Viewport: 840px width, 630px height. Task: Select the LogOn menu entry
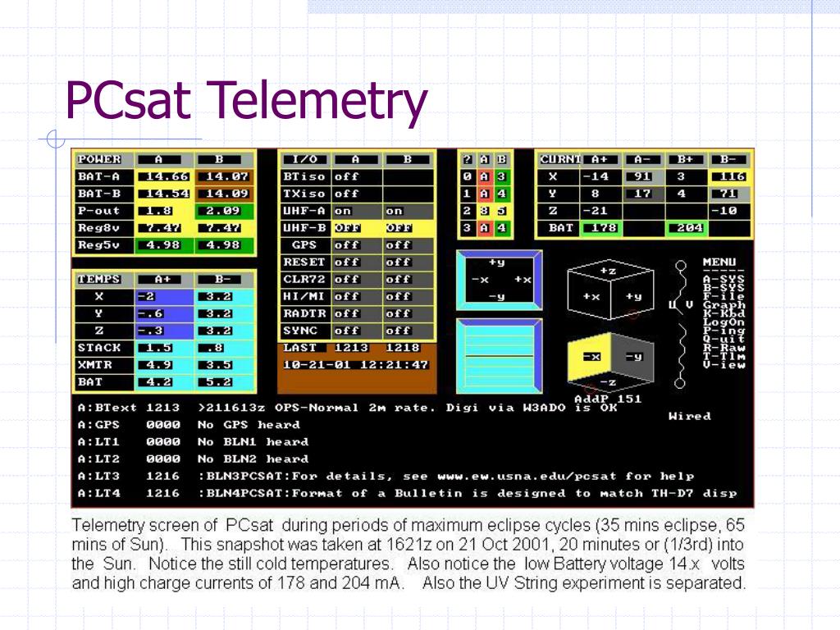pos(724,322)
